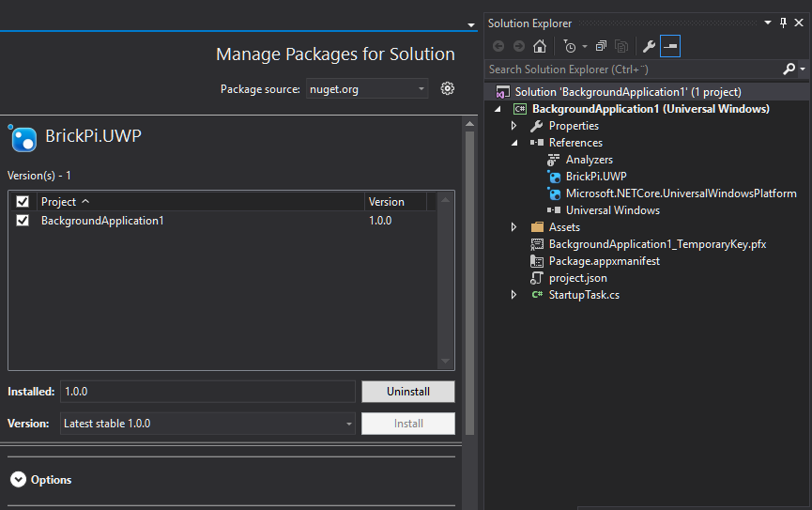
Task: Open the Pending Changes Filter clock icon
Action: (570, 47)
